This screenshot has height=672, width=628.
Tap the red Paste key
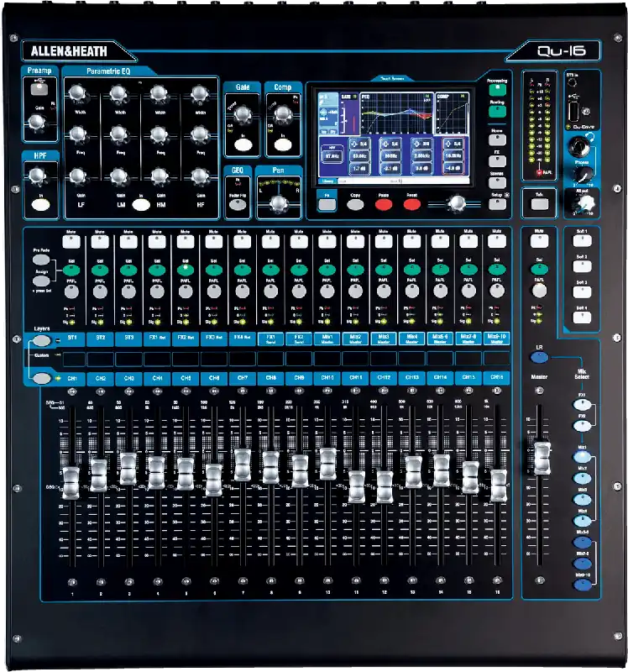(384, 205)
